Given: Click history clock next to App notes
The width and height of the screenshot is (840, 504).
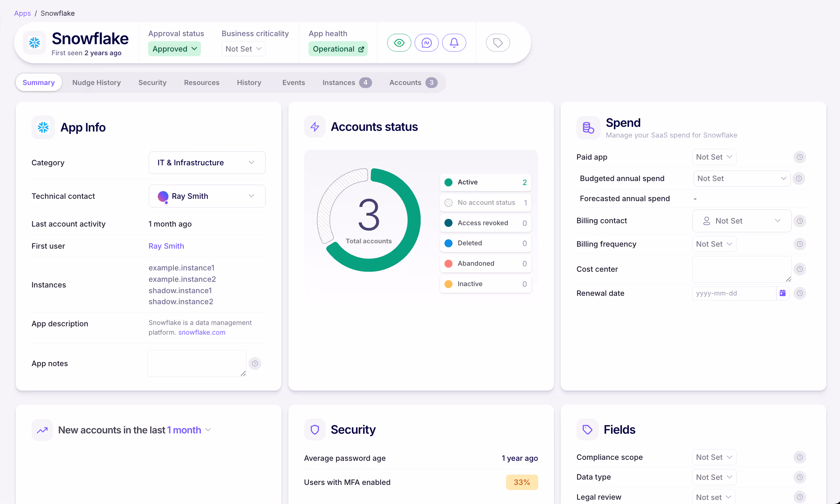Looking at the screenshot, I should point(255,363).
